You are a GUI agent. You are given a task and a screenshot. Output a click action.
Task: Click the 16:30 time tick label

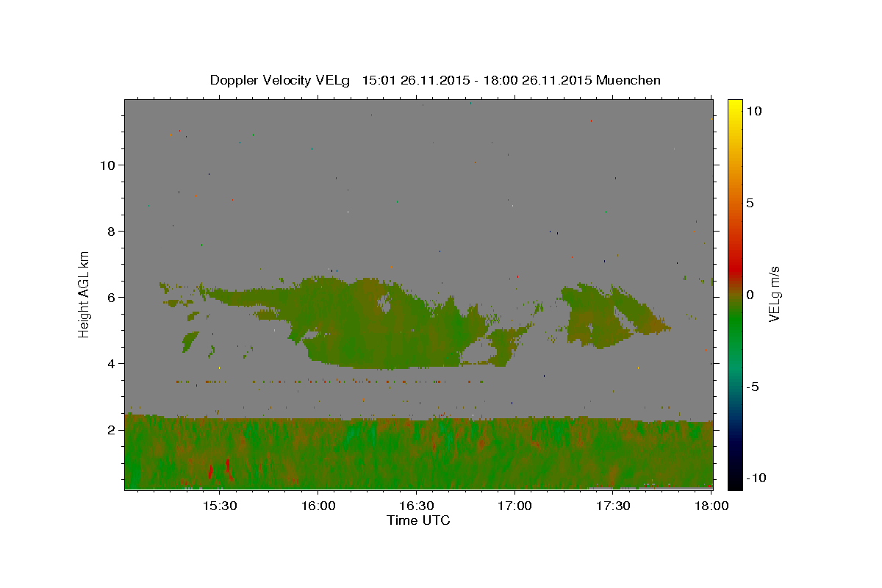[x=416, y=506]
